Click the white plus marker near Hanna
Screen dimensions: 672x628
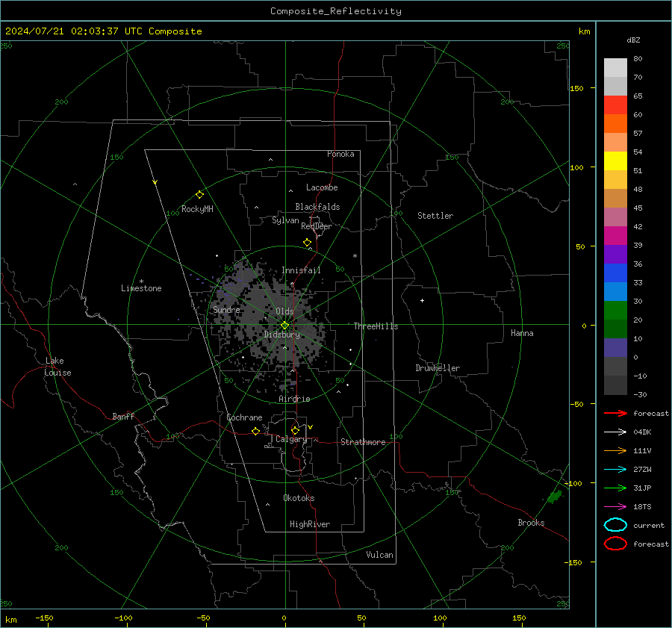(x=422, y=300)
